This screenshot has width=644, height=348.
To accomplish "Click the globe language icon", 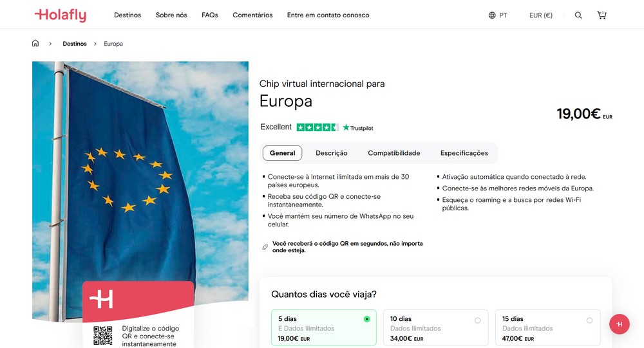I will tap(492, 15).
